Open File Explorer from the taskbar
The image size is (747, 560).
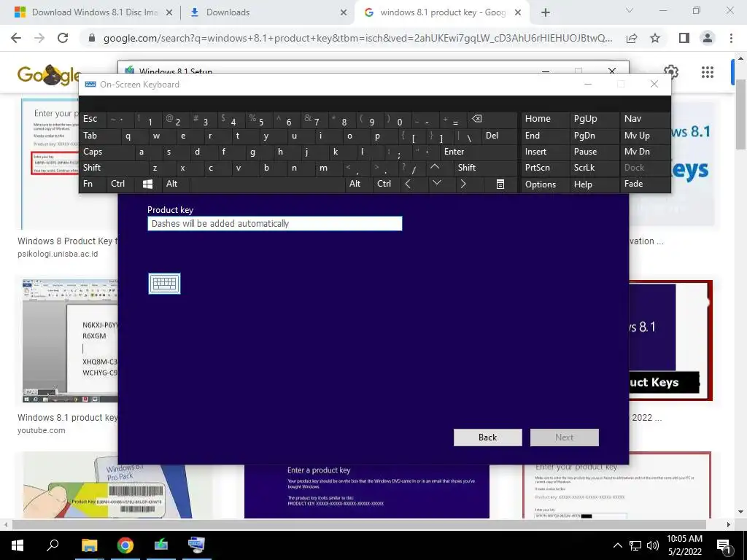click(x=89, y=545)
